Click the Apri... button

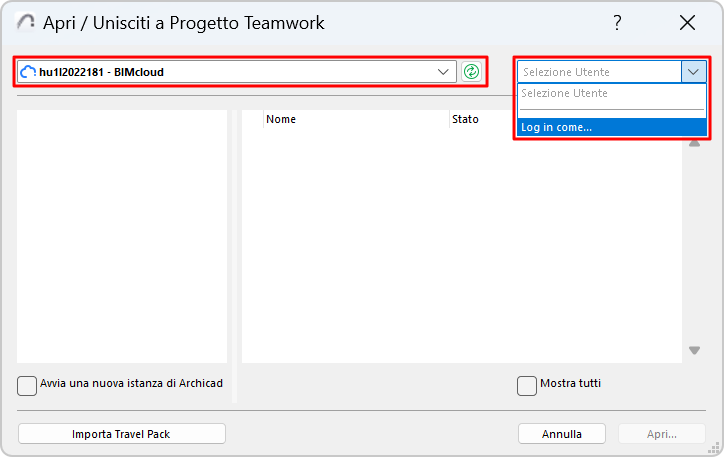(x=661, y=434)
